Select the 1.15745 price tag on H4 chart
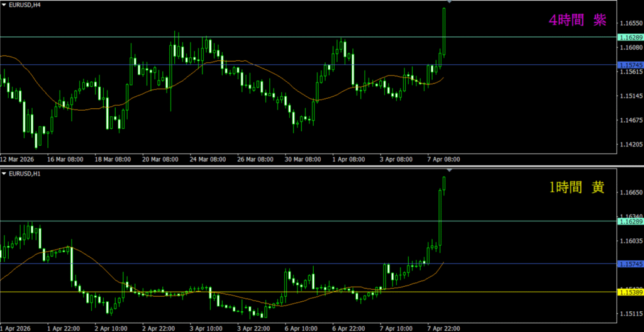 click(x=630, y=65)
